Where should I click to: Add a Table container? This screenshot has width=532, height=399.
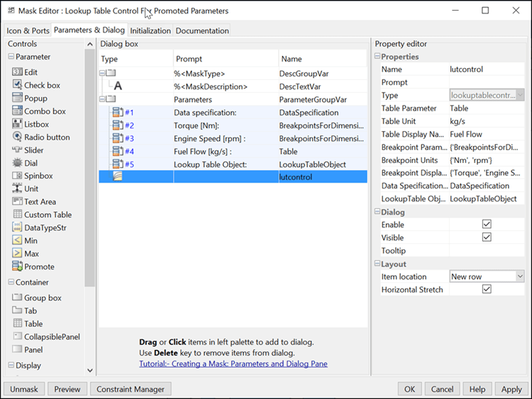coord(28,324)
